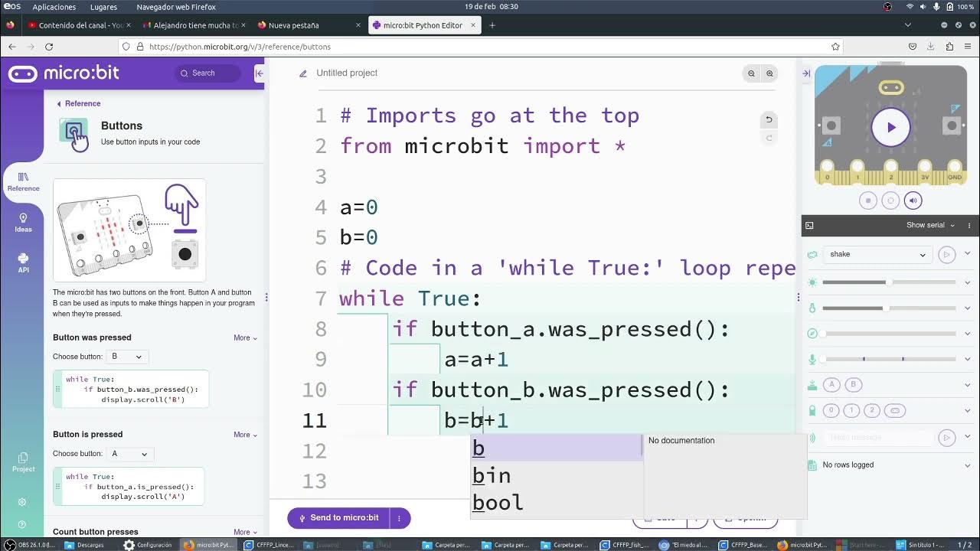Show More for Button was pressed
The height and width of the screenshot is (551, 980).
tap(245, 337)
